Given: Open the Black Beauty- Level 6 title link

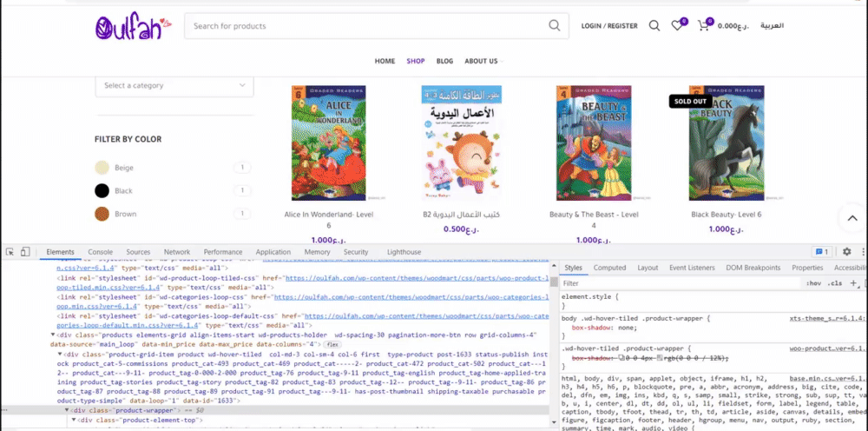Looking at the screenshot, I should [727, 215].
